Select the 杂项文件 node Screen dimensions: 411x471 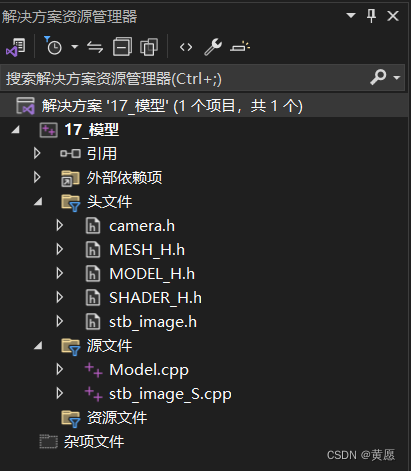pos(94,442)
